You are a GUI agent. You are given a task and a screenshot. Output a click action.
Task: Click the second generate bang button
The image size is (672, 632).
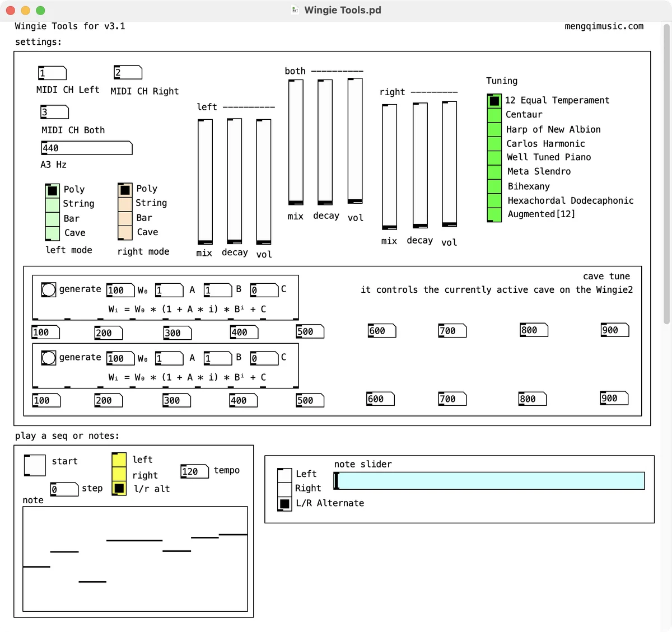(x=49, y=358)
